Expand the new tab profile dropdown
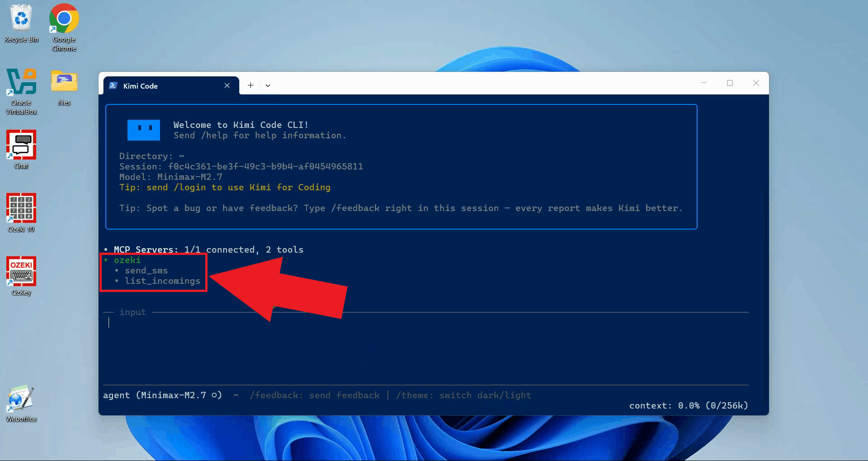Viewport: 868px width, 461px height. [x=268, y=85]
